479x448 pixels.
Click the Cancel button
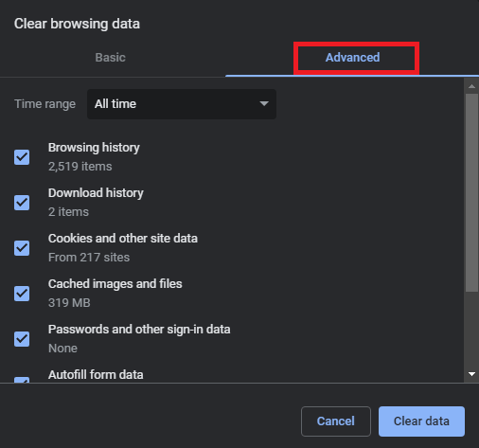pos(336,421)
